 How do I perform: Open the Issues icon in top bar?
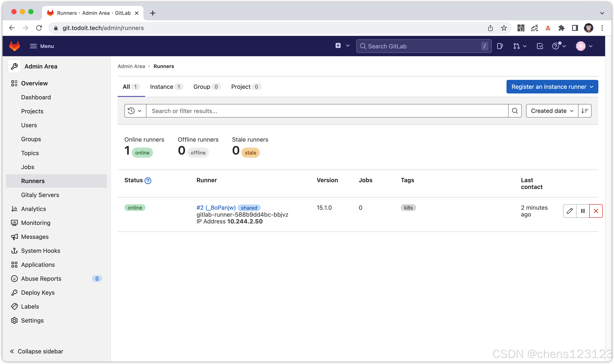tap(500, 46)
